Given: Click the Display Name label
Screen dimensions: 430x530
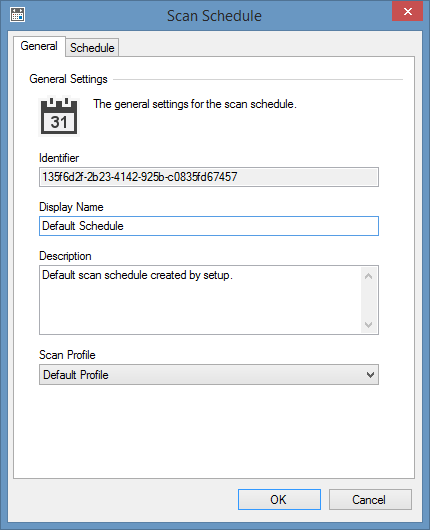Looking at the screenshot, I should click(71, 207).
